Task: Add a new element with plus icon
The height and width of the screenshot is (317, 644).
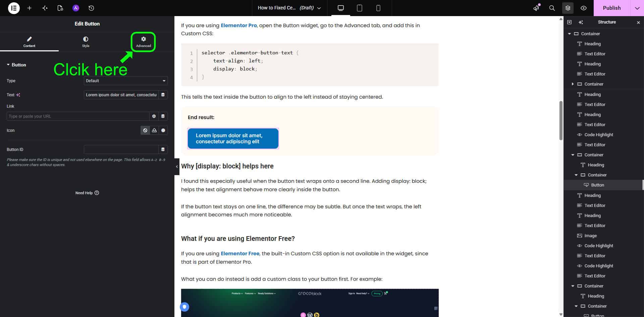Action: coord(30,8)
